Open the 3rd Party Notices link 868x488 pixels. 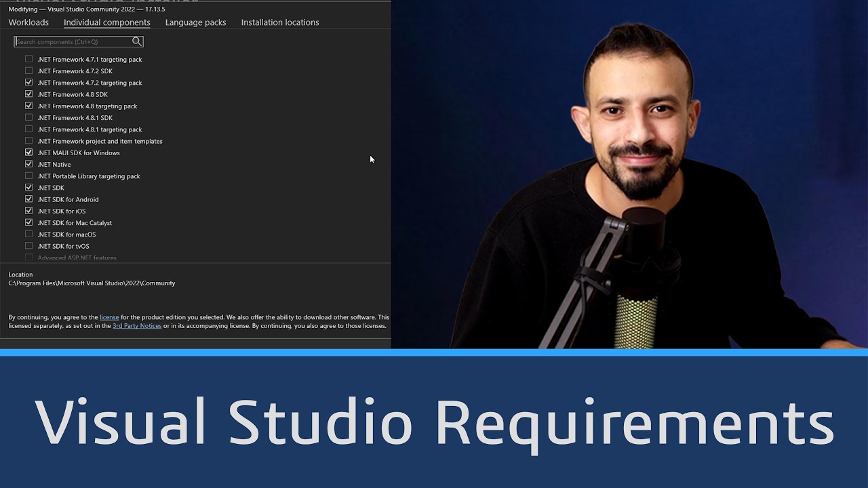pyautogui.click(x=137, y=326)
